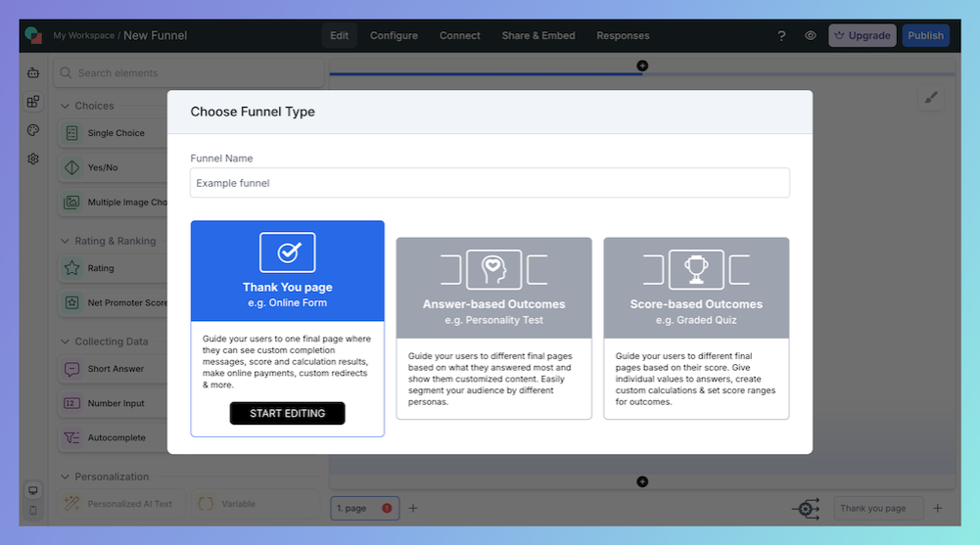980x545 pixels.
Task: Click the Thank You page checkmark icon
Action: 288,252
